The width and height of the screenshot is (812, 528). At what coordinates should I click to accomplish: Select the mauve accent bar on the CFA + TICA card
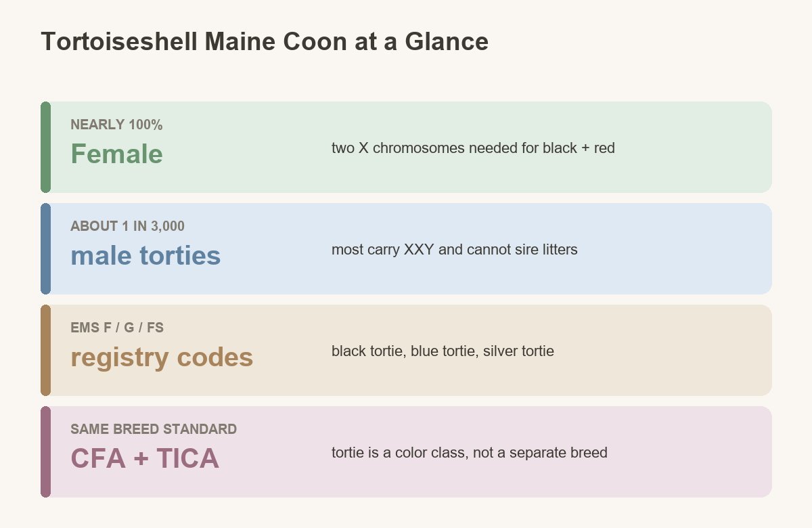[x=45, y=452]
